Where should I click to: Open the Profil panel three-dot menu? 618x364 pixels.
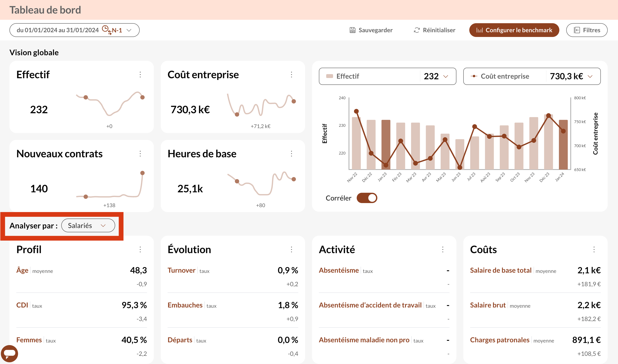(140, 249)
